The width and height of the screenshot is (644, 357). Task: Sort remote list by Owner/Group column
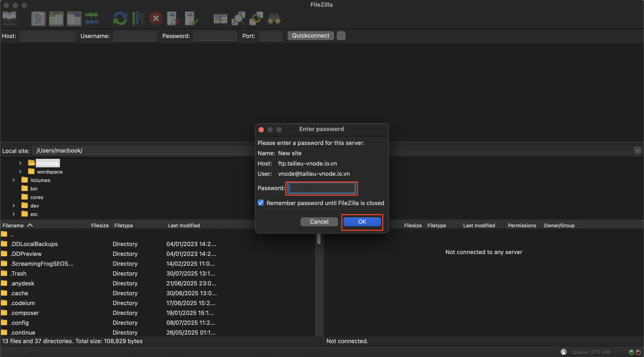(560, 225)
